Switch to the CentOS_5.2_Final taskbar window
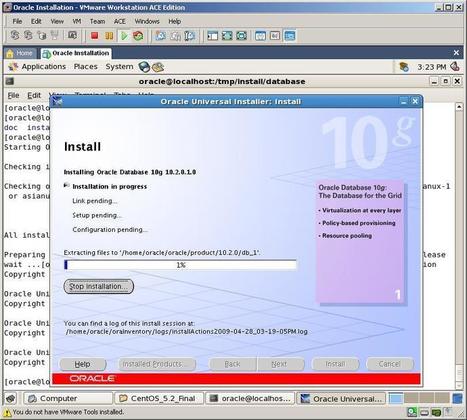Image resolution: width=467 pixels, height=420 pixels. click(159, 398)
